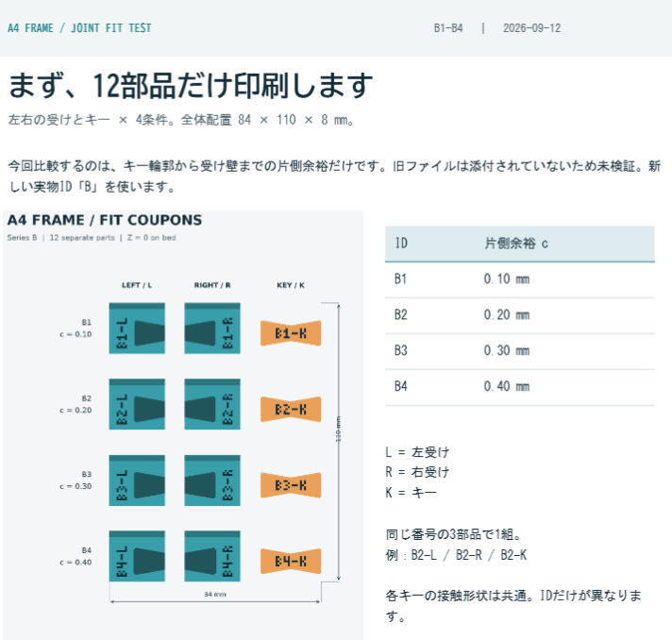
Task: Select the B1 0.10 mm table row
Action: (520, 279)
